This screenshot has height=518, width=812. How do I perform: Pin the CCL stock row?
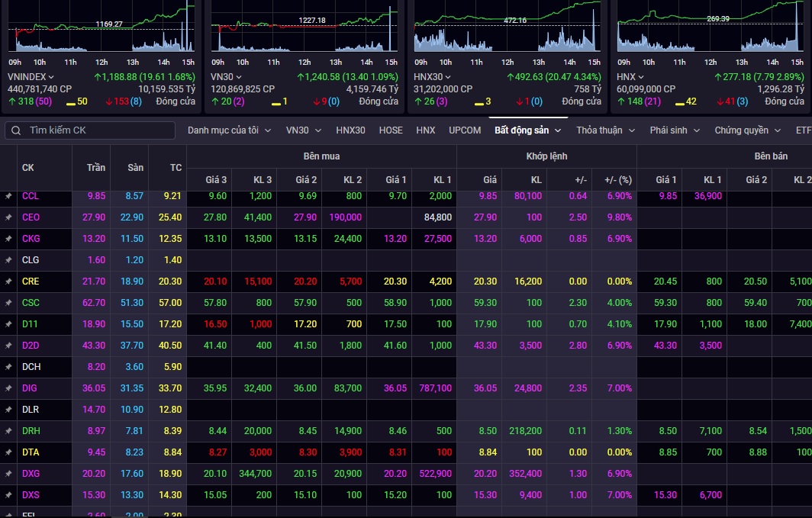8,196
